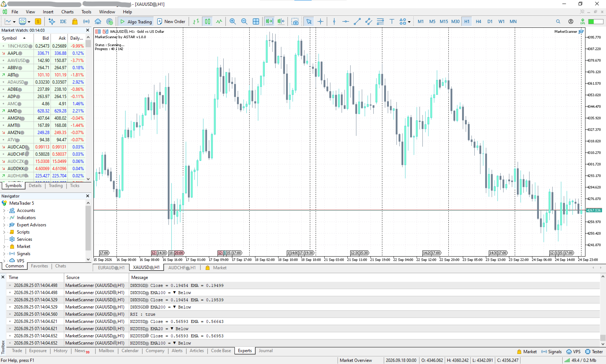Expand the Expert Advisors tree node
606x364 pixels.
click(4, 225)
